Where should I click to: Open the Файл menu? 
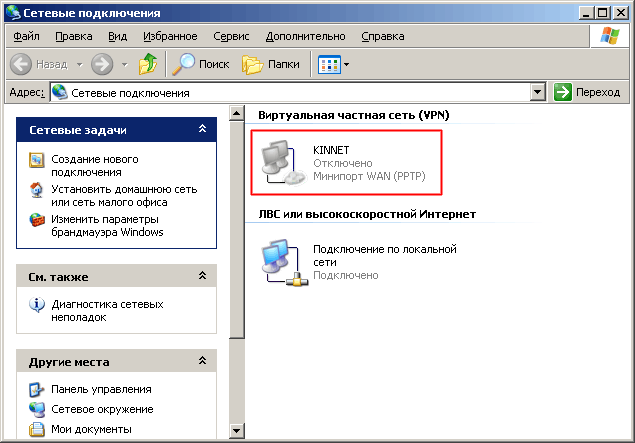pos(28,36)
